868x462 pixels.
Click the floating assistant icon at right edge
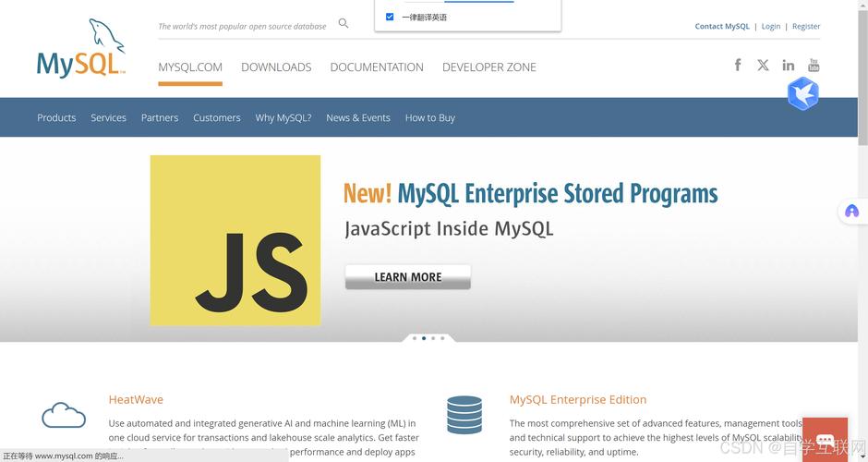(x=852, y=211)
